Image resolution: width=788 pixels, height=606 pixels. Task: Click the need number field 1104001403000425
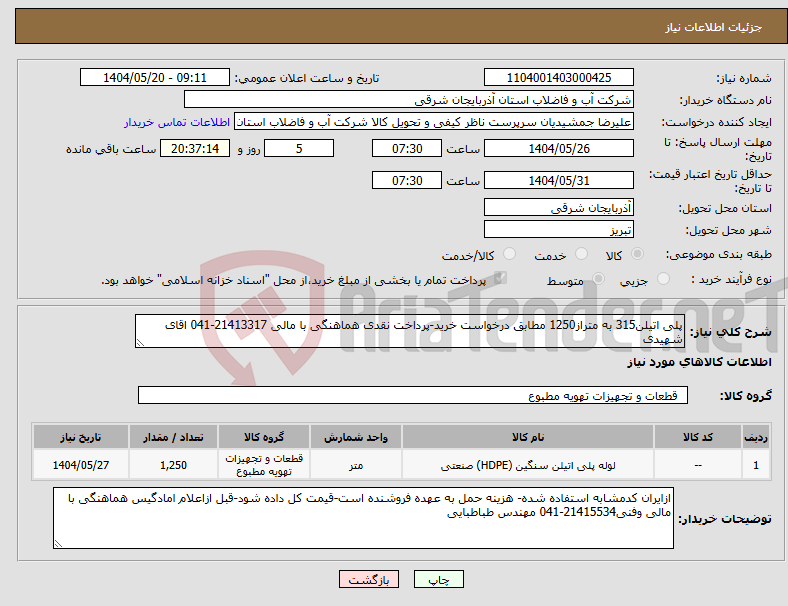(x=558, y=77)
